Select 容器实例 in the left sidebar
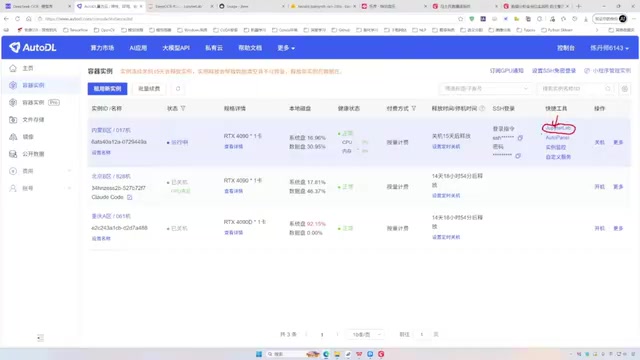This screenshot has width=640, height=360. coord(33,85)
